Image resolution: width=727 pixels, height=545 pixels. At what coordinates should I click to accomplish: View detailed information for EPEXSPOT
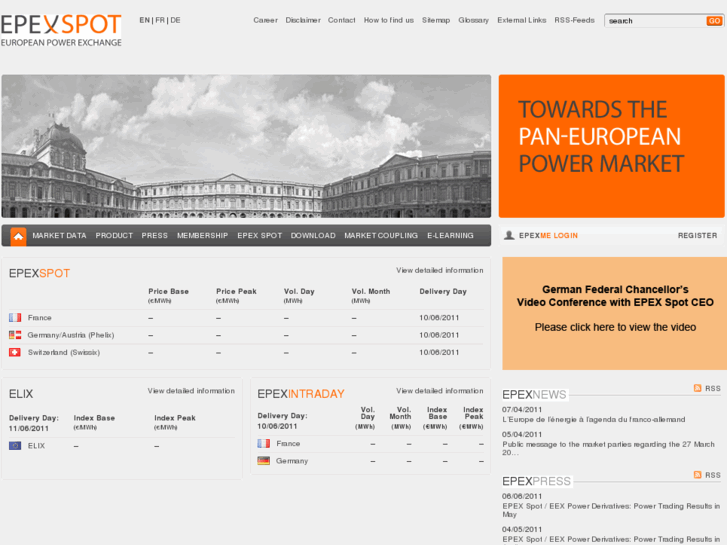point(440,270)
